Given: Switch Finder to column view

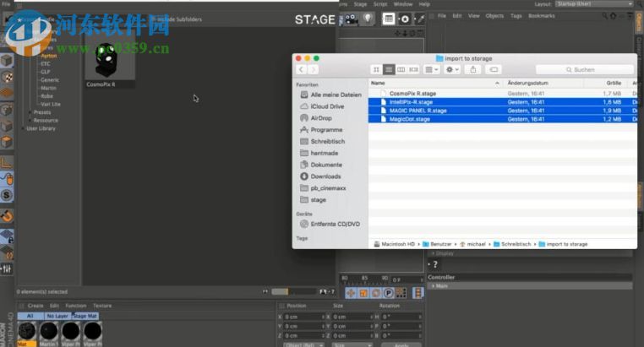Looking at the screenshot, I should click(401, 70).
